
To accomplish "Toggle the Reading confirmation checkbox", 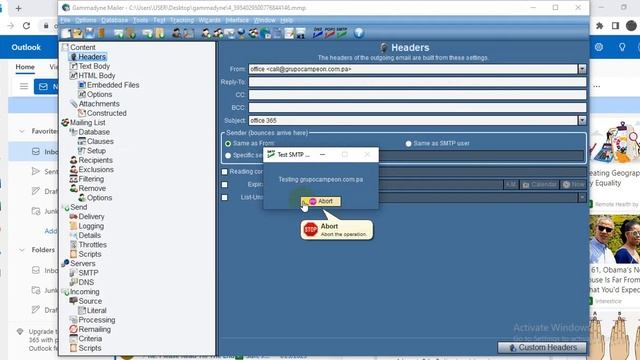I will [224, 172].
